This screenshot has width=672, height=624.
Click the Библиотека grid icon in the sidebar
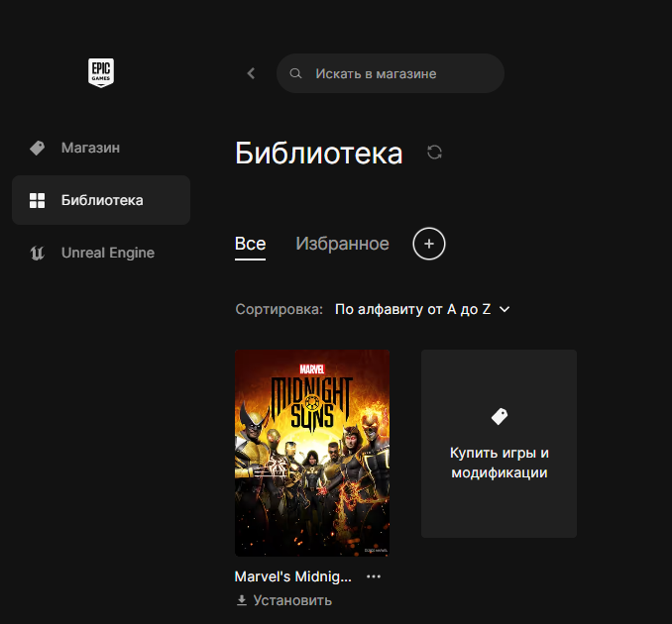(38, 200)
